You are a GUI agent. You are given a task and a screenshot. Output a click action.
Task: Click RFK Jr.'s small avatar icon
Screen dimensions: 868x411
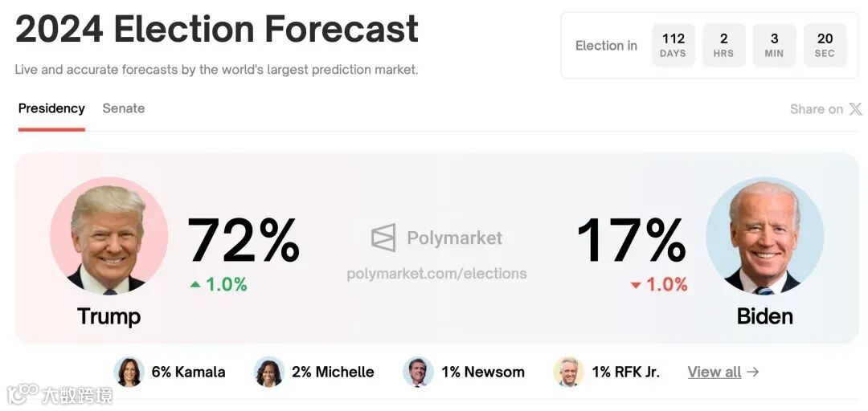click(568, 372)
